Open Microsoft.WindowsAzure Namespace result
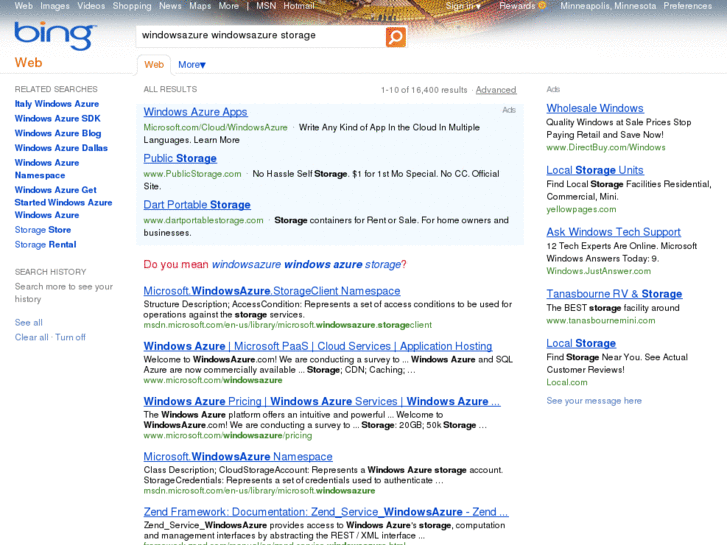 [238, 456]
